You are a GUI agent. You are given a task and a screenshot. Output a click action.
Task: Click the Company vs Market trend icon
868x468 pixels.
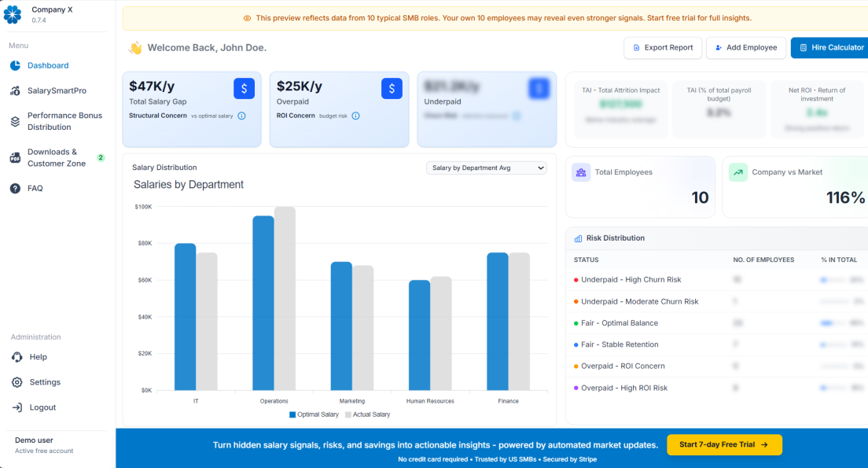coord(738,172)
